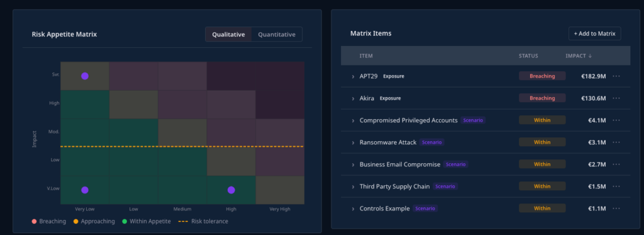Switch matrix to Qualitative view
The image size is (644, 235).
pos(228,35)
